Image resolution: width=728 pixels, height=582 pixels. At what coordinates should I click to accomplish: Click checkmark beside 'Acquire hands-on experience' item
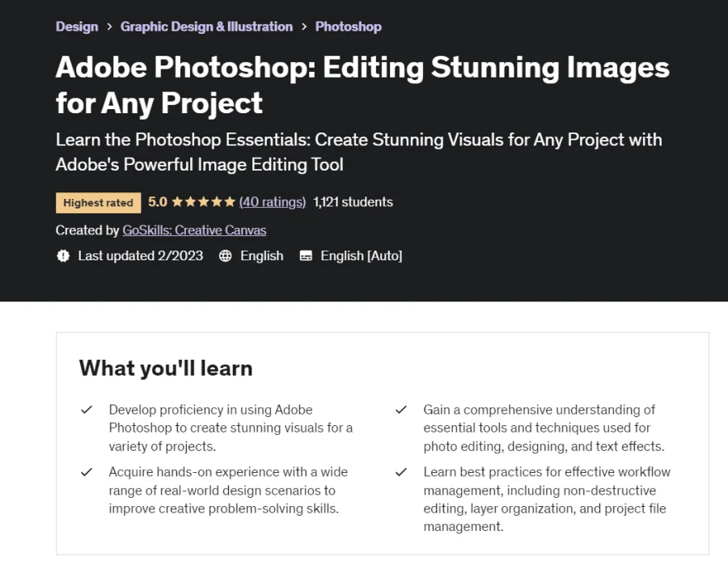coord(87,472)
